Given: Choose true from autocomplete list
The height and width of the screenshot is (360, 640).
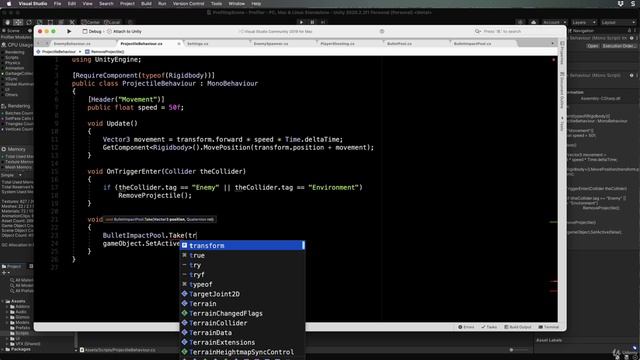Looking at the screenshot, I should point(242,256).
